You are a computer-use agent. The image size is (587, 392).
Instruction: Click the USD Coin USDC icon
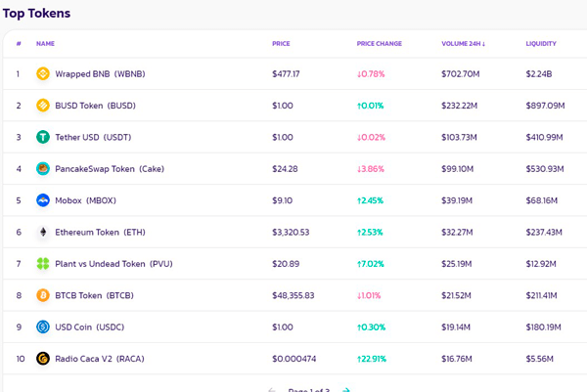(x=43, y=327)
